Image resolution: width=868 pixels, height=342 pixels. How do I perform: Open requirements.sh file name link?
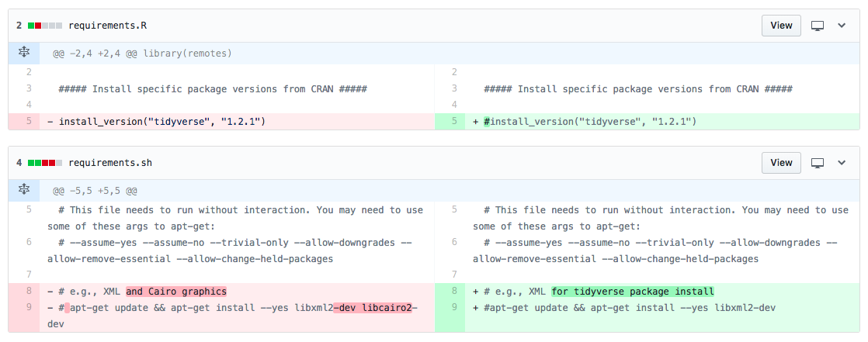pyautogui.click(x=110, y=163)
